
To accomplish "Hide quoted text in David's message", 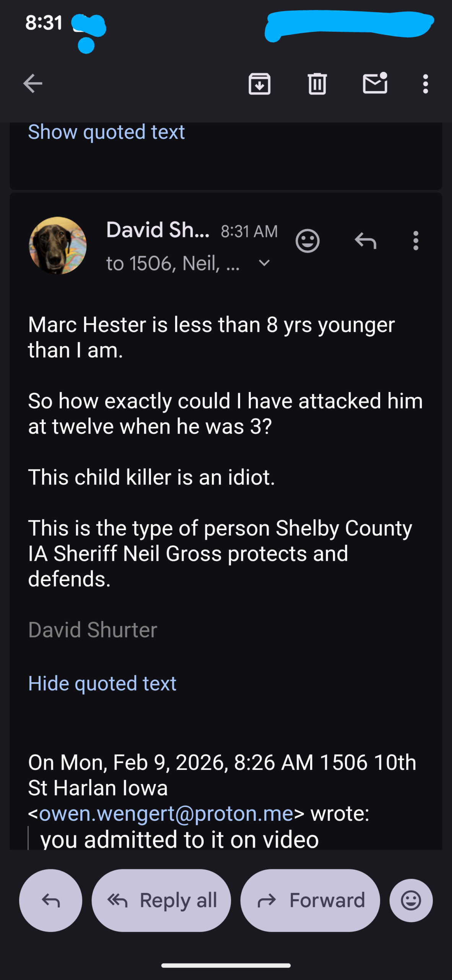I will 102,683.
